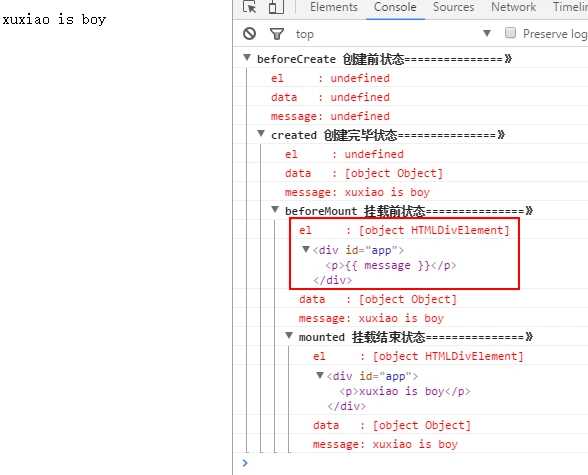
Task: Open the console filter funnel icon
Action: pos(277,34)
